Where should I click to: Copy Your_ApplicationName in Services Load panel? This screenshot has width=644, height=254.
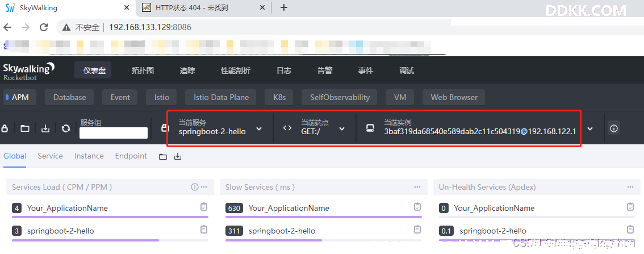point(204,207)
